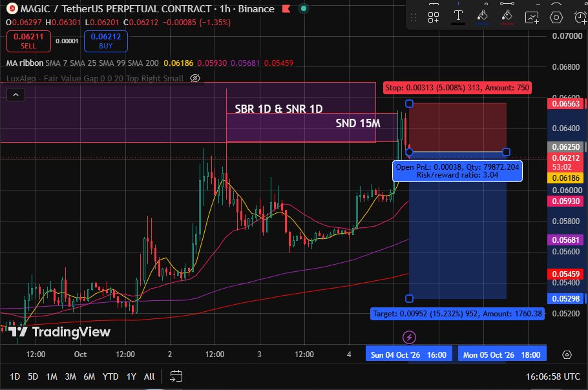Select the 1M date range
The width and height of the screenshot is (588, 390).
[x=52, y=376]
